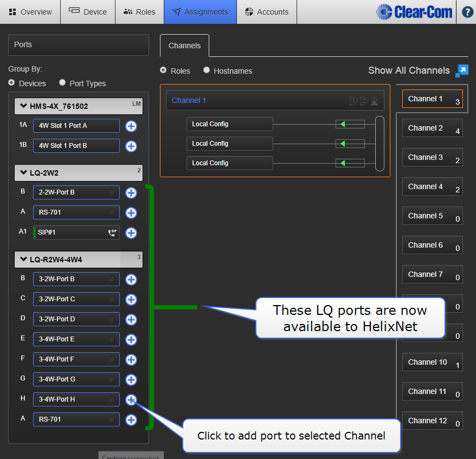
Task: Click the 3-2W-Port C port field
Action: [76, 299]
